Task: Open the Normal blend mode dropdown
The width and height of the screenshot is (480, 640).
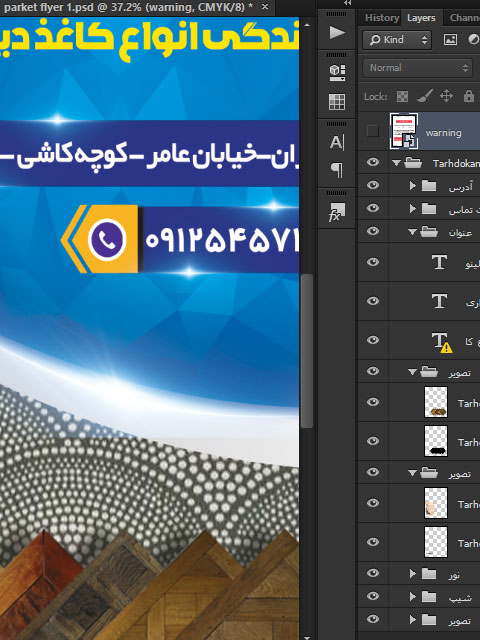Action: coord(418,68)
